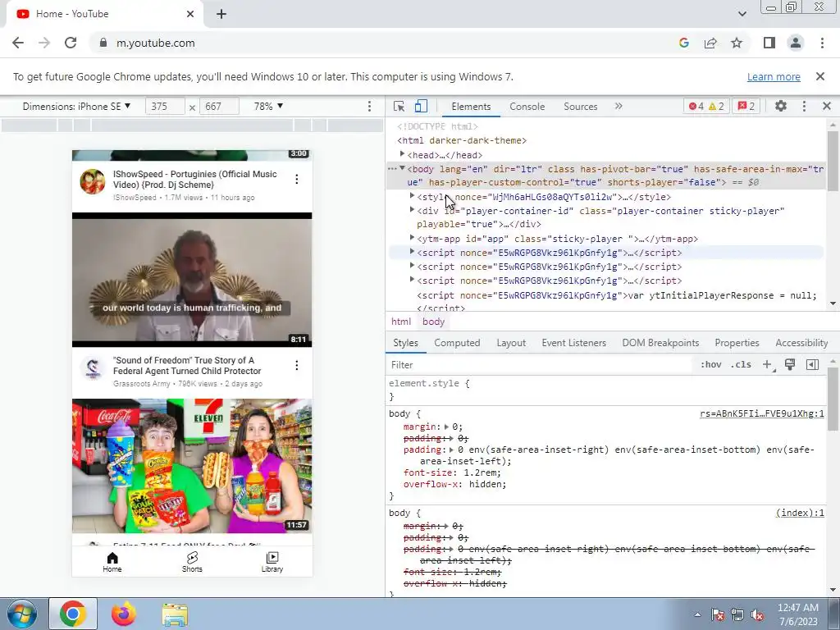The image size is (840, 630).
Task: Open the Accessibility tab
Action: (x=801, y=343)
